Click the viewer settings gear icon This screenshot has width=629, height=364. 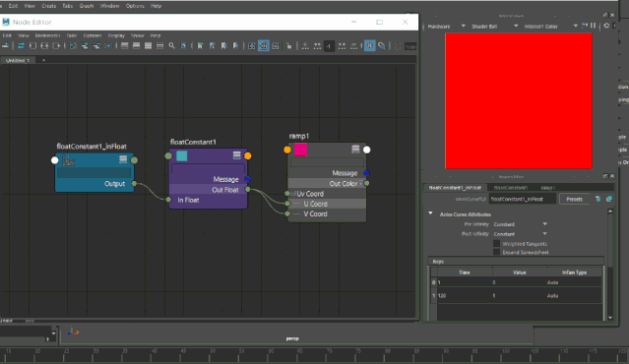[606, 26]
